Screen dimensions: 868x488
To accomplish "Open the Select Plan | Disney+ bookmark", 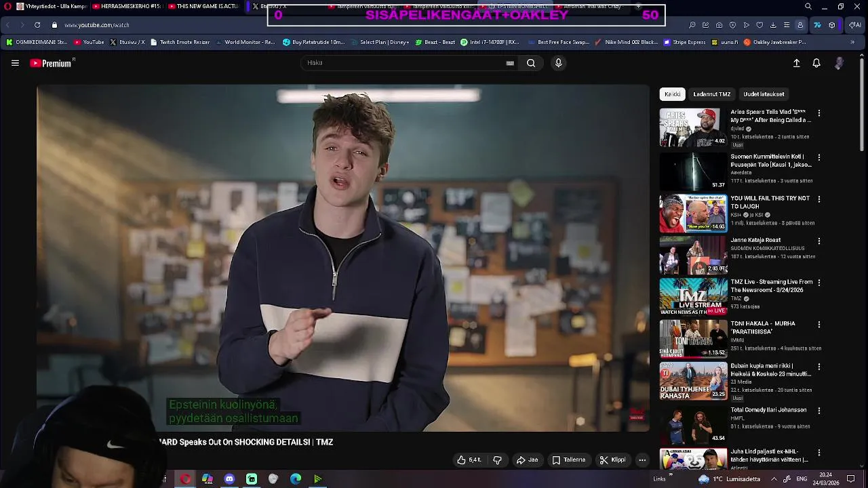I will (x=379, y=42).
